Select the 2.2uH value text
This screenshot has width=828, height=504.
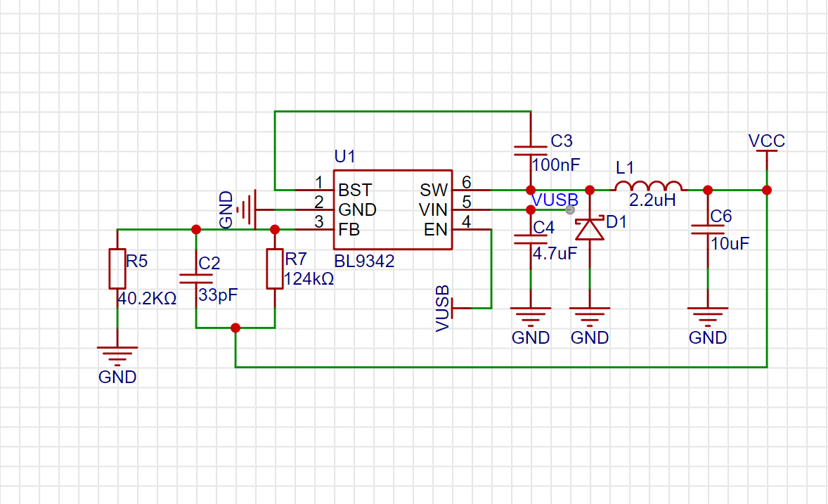(x=652, y=200)
